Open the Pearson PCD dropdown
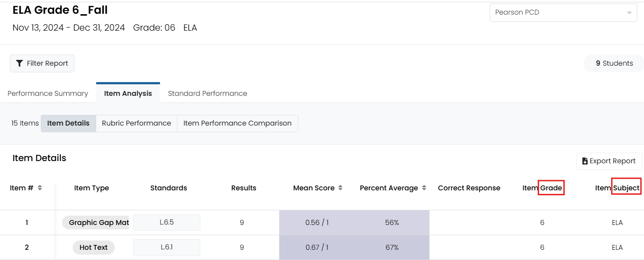The width and height of the screenshot is (644, 260). click(563, 12)
